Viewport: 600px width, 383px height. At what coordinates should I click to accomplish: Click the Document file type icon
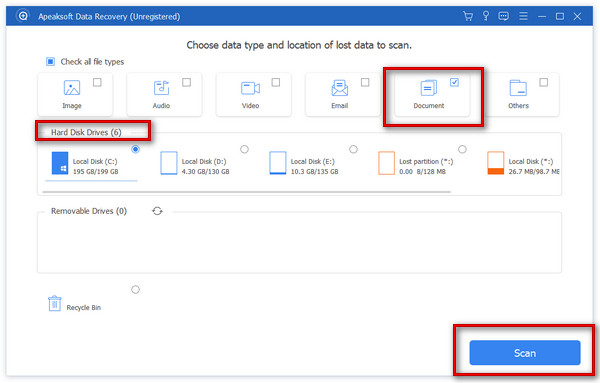coord(429,88)
